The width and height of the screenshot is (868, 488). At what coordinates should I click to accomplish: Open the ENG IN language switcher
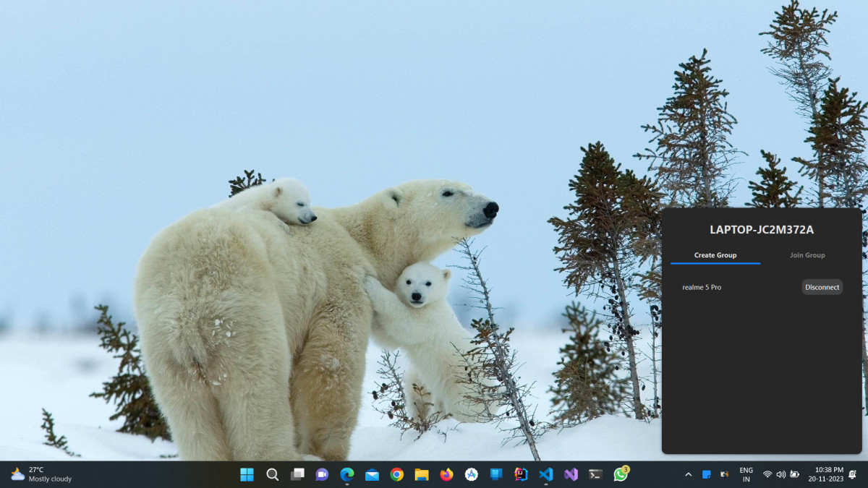pyautogui.click(x=746, y=474)
